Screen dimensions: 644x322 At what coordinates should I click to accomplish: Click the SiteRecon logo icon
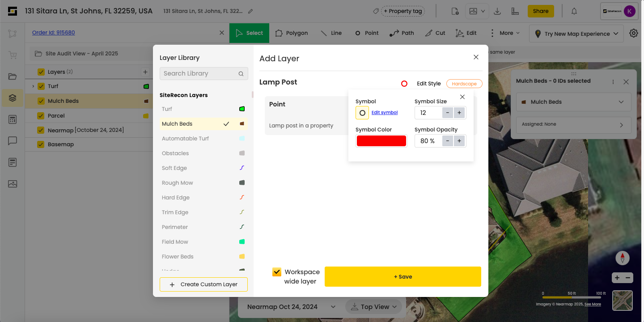coord(13,11)
